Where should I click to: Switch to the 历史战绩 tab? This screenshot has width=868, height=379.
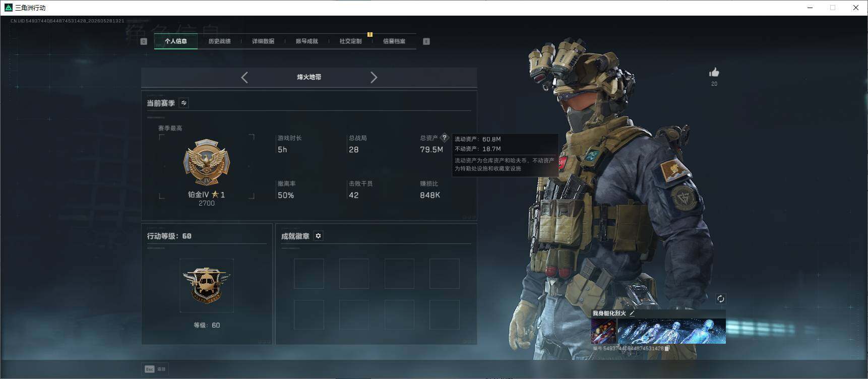pyautogui.click(x=219, y=41)
